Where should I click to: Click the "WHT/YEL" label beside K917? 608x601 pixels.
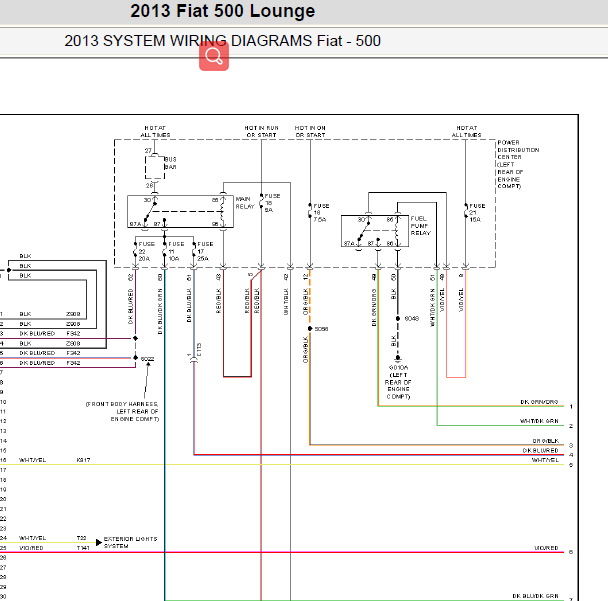(33, 460)
